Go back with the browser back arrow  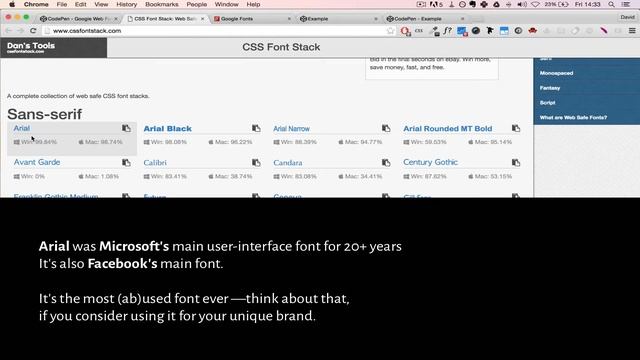click(x=8, y=31)
